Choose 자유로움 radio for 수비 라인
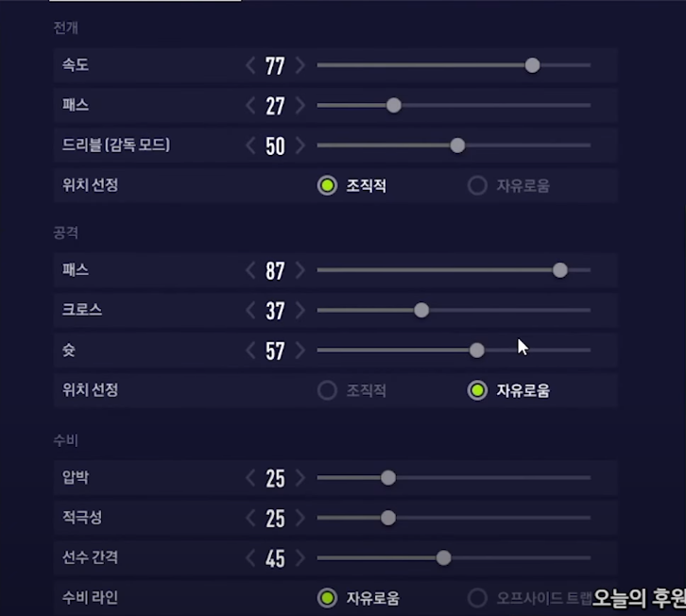Screen dimensions: 686x616 (x=327, y=598)
